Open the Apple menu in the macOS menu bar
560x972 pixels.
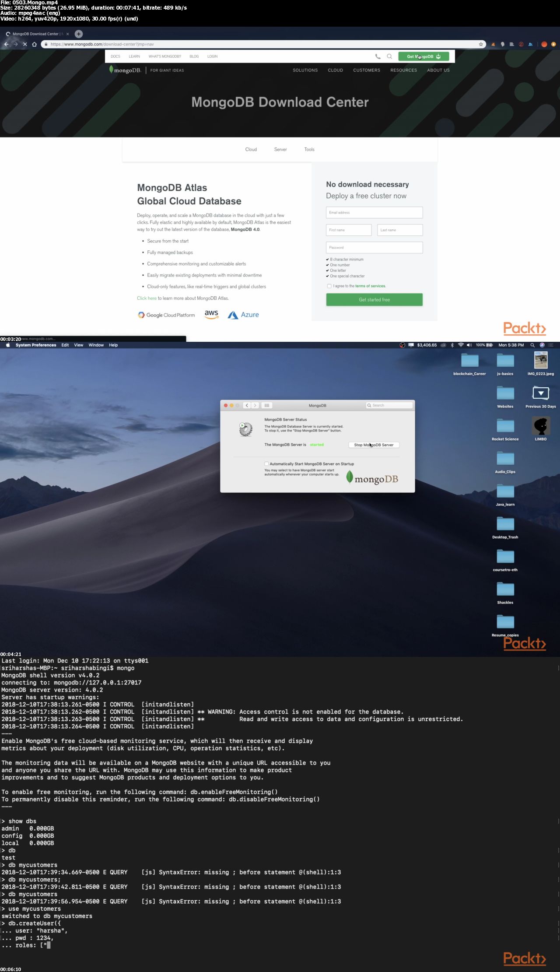click(8, 345)
